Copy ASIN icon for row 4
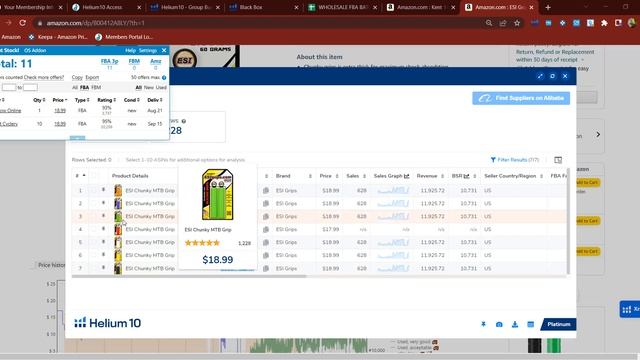 coord(266,229)
